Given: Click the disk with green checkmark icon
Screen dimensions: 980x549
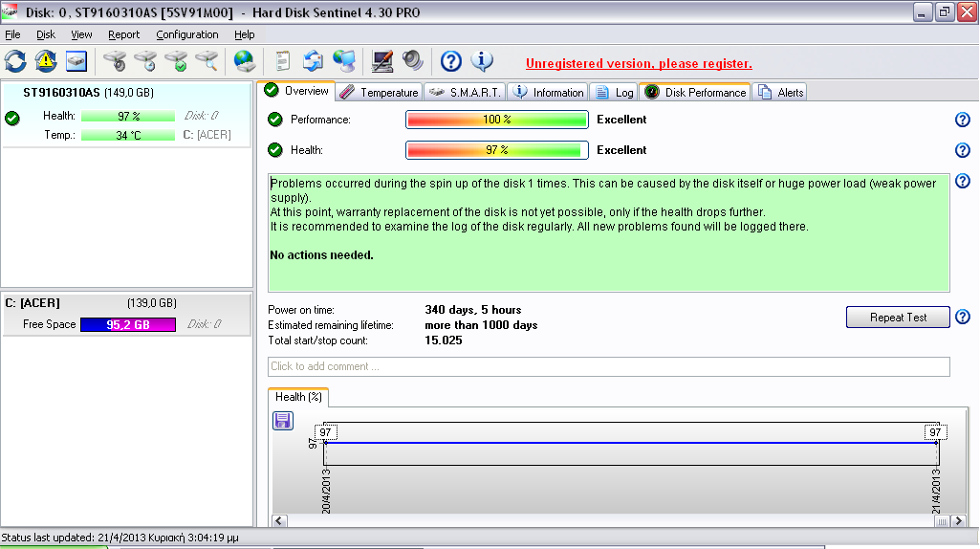Looking at the screenshot, I should (x=176, y=61).
